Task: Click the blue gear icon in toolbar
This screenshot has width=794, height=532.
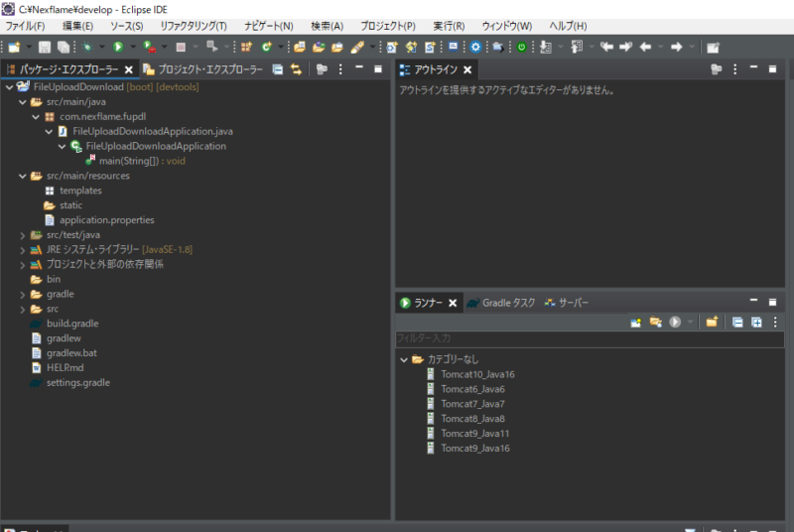Action: (x=475, y=47)
